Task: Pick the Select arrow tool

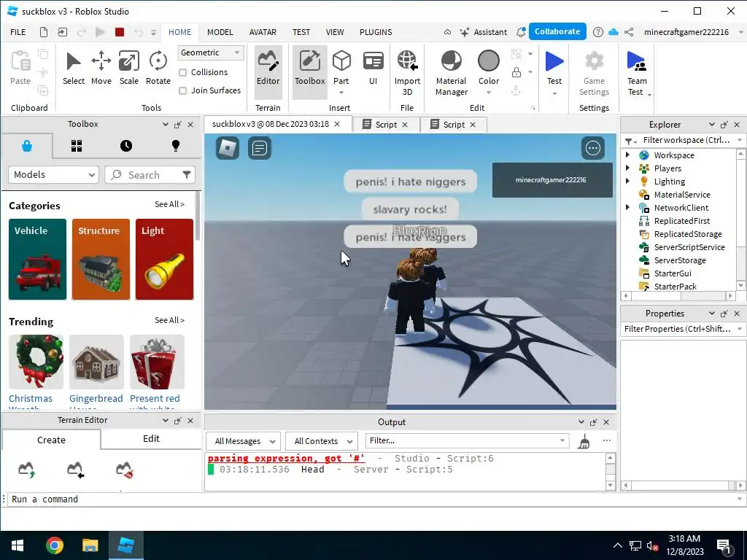Action: coord(74,68)
